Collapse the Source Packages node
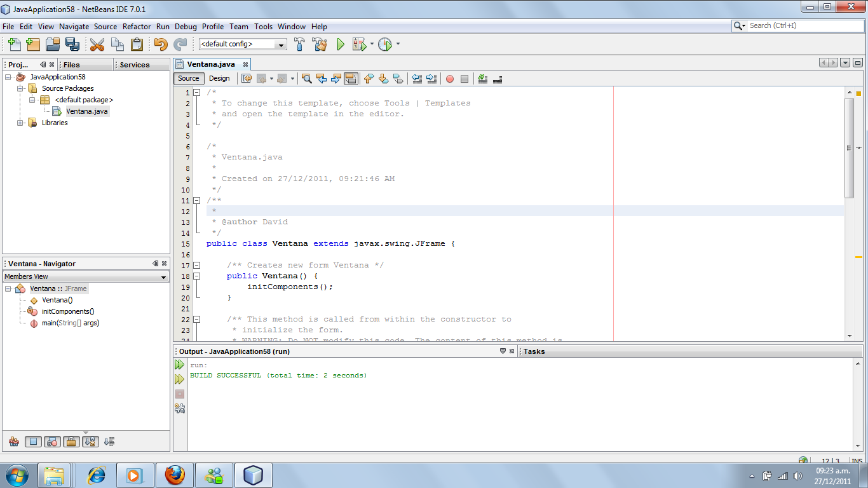 click(20, 88)
